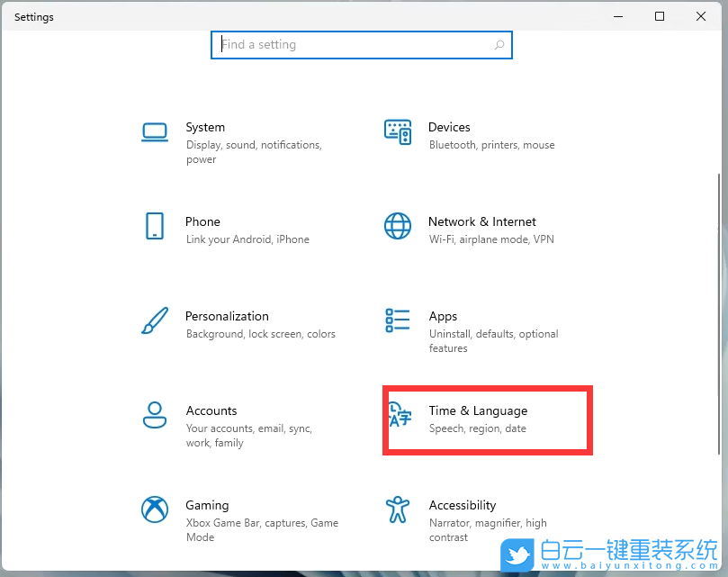Open Accessibility narrator settings

tap(463, 505)
